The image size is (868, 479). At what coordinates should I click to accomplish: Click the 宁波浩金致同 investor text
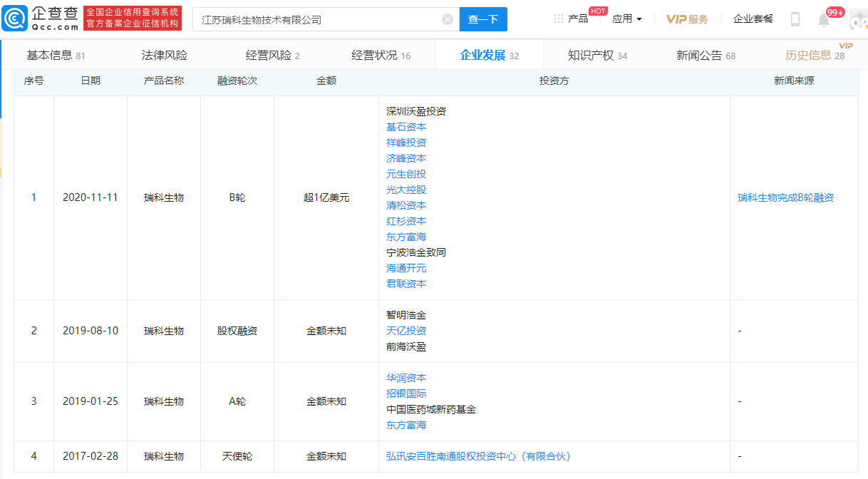coord(416,252)
